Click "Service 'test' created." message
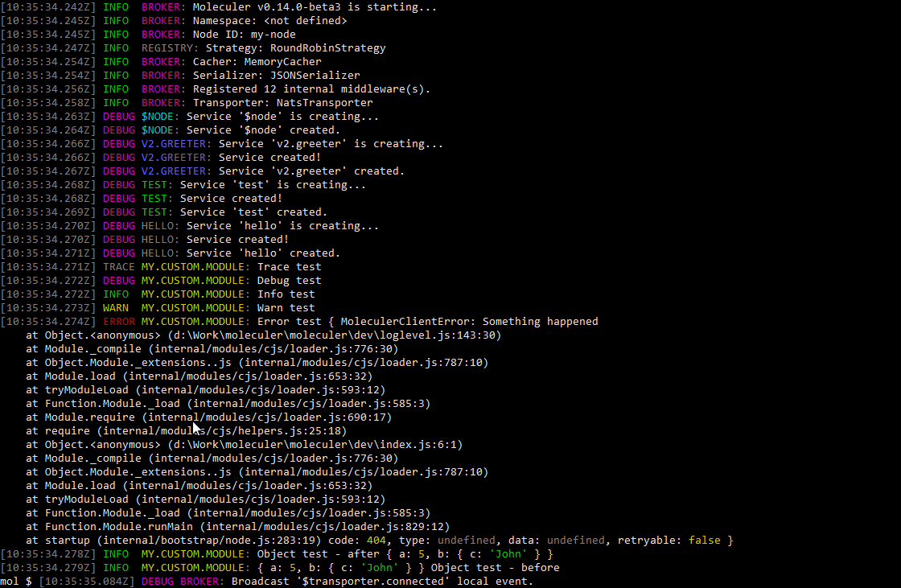Image resolution: width=901 pixels, height=588 pixels. click(x=253, y=212)
